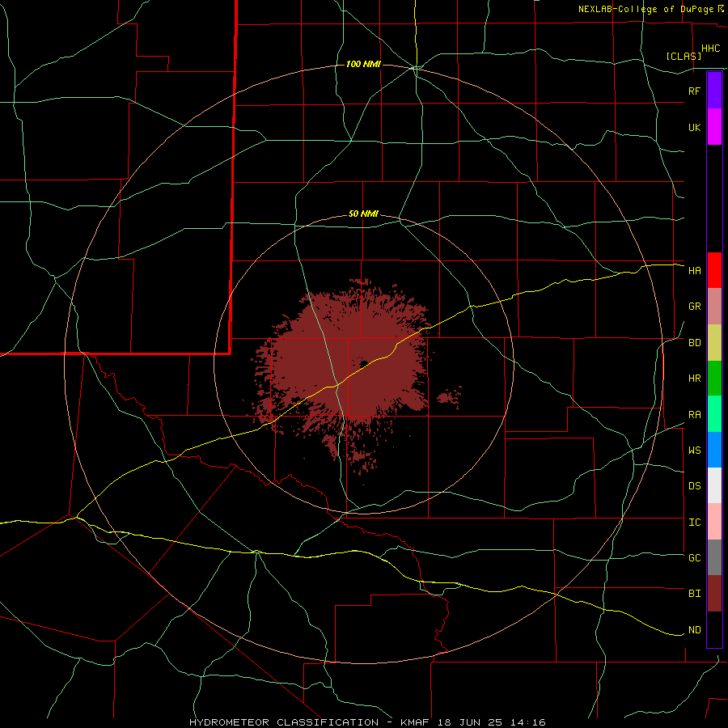Screen dimensions: 728x728
Task: Click the 50 NMI range ring label
Action: tap(363, 214)
